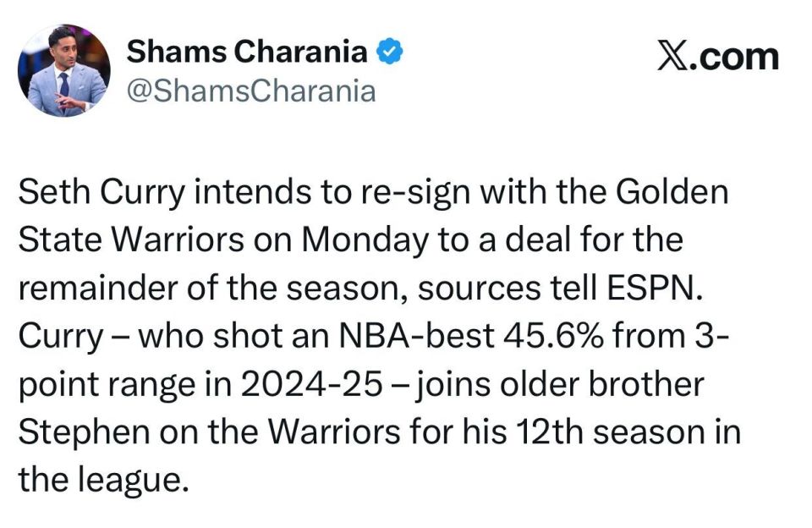Click the blue verified checkmark badge
812x528 pixels.
coord(390,52)
